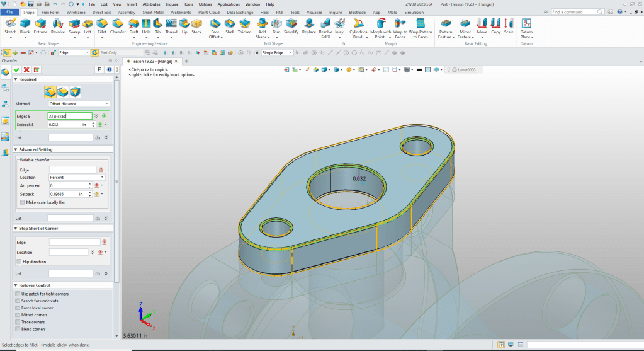644x351 pixels.
Task: Select the Hole feature tool
Action: click(x=147, y=26)
